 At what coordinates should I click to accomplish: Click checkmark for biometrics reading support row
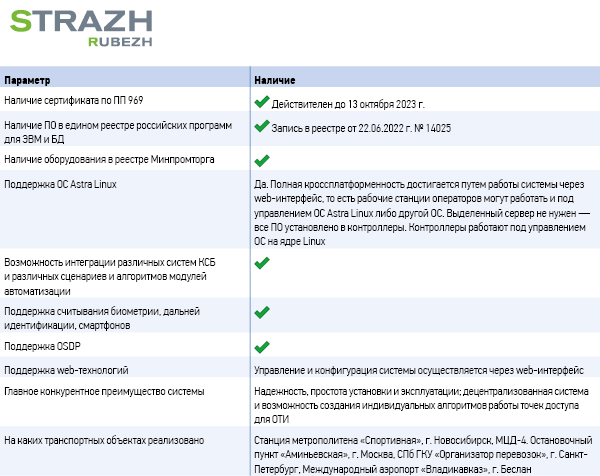[262, 313]
